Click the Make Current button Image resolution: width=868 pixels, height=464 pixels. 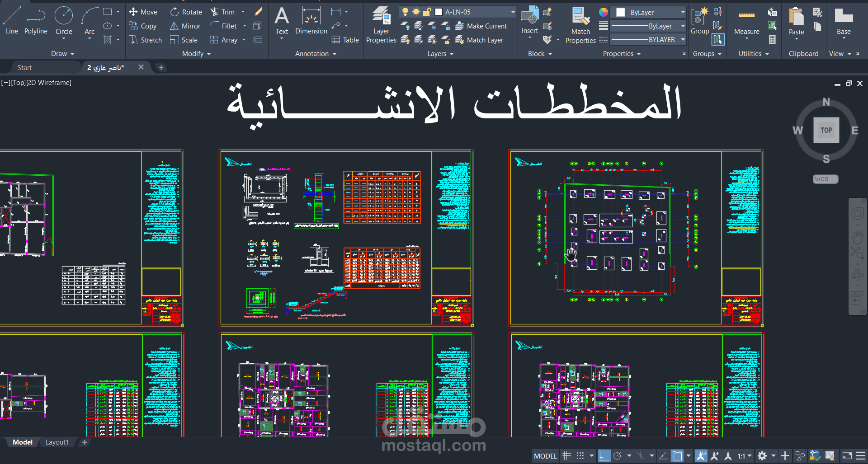point(481,26)
